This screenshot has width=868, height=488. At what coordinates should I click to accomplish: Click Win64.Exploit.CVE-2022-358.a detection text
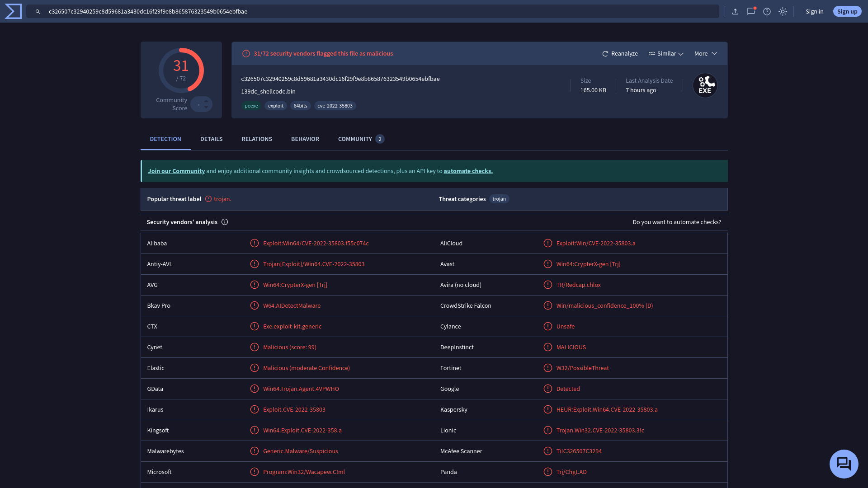[302, 431]
